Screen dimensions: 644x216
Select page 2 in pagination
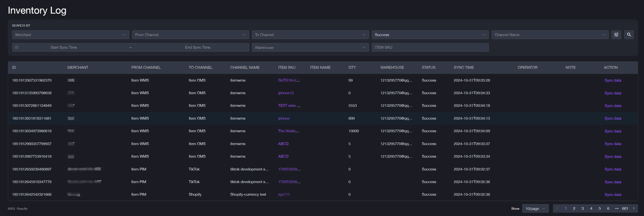coord(574,208)
